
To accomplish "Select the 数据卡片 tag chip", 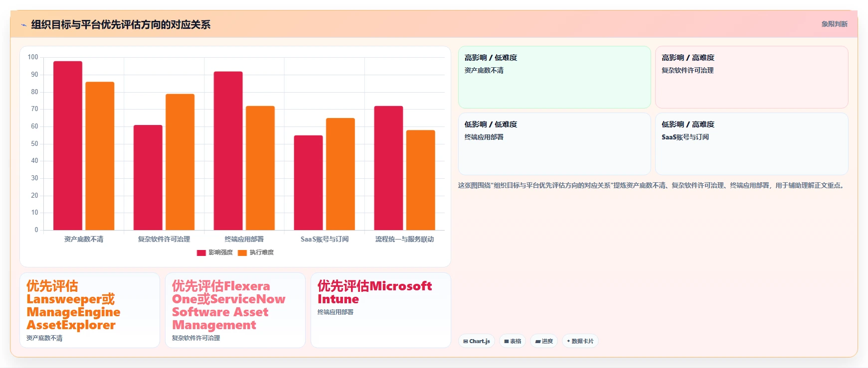I will click(580, 341).
